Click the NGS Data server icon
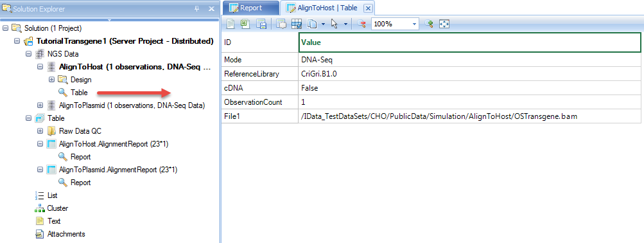644x243 pixels. coord(39,54)
